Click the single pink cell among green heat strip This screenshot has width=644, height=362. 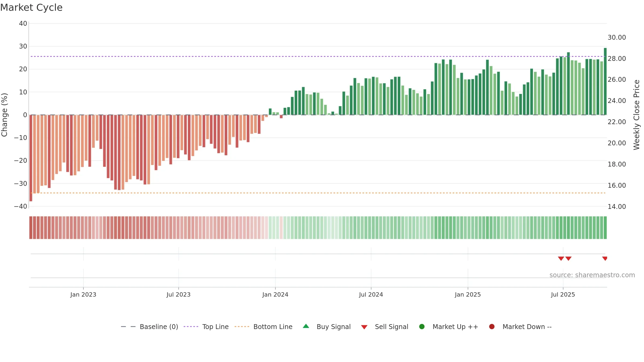coord(281,228)
